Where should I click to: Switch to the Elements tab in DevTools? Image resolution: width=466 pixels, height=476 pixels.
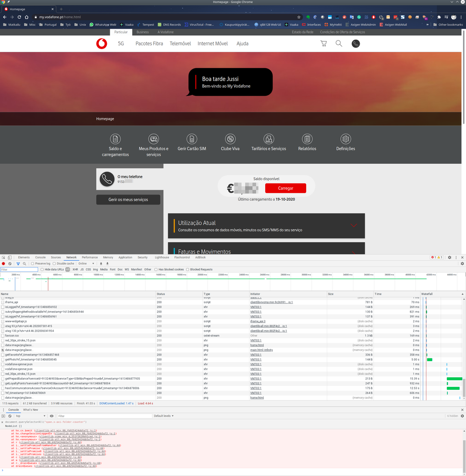coord(23,257)
